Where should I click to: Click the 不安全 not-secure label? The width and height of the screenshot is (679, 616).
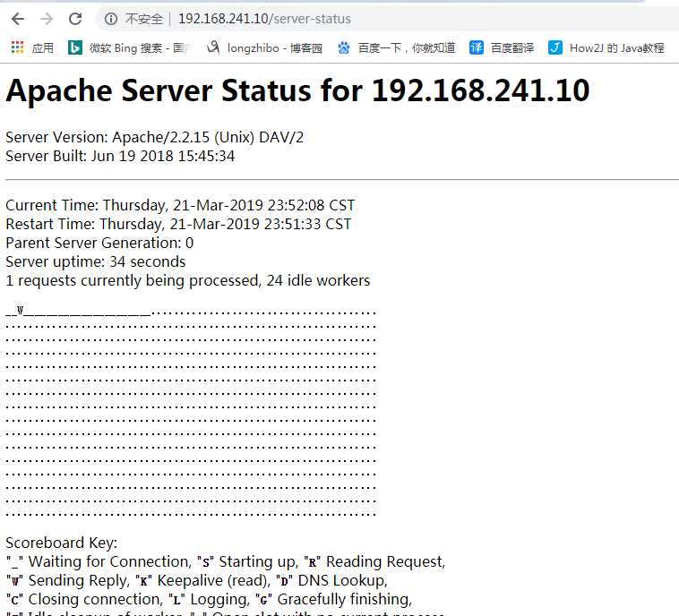click(x=144, y=19)
